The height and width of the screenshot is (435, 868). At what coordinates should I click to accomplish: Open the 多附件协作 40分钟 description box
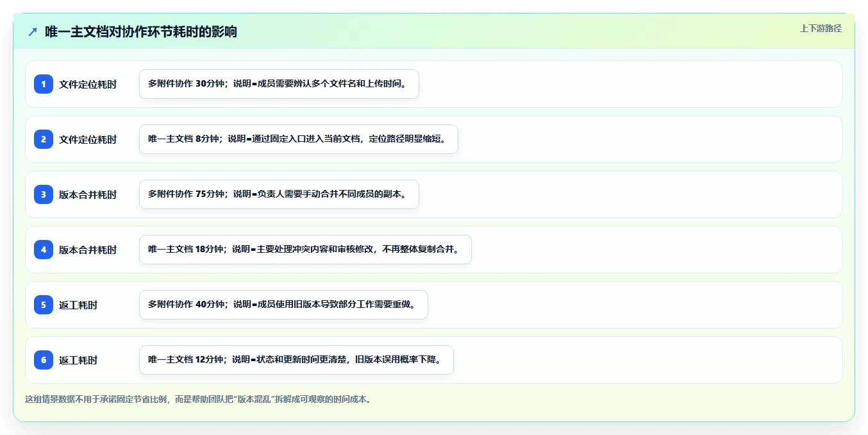click(283, 305)
